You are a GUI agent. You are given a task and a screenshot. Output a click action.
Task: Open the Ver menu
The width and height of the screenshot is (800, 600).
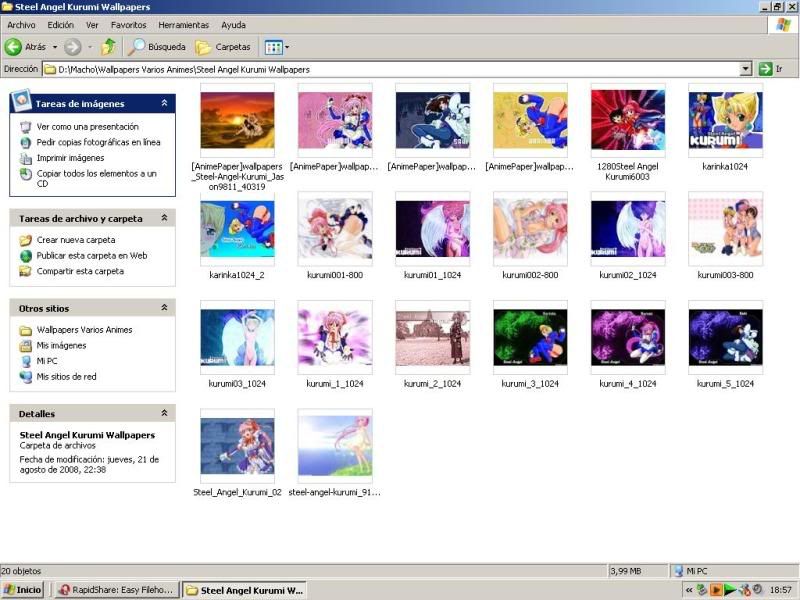(92, 25)
